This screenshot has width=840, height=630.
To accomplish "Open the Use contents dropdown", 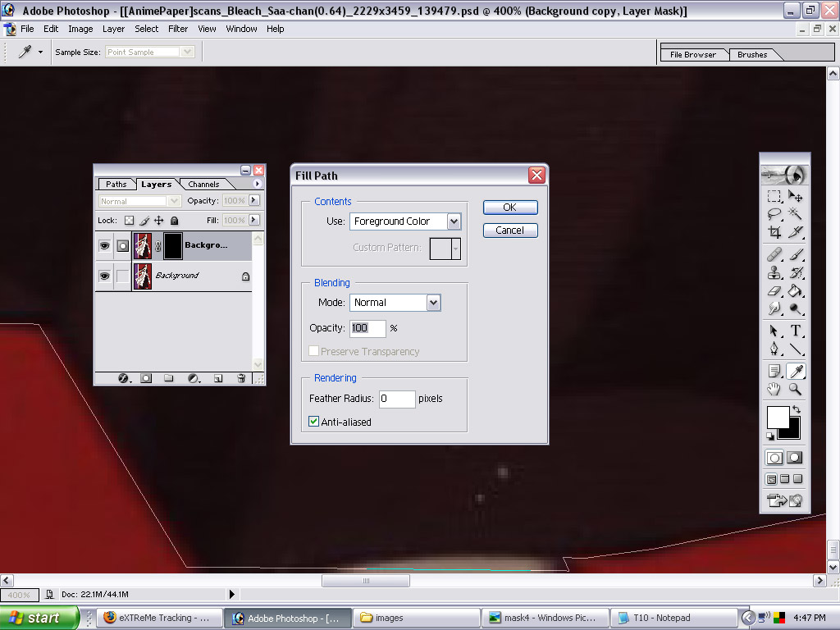I will tap(454, 221).
